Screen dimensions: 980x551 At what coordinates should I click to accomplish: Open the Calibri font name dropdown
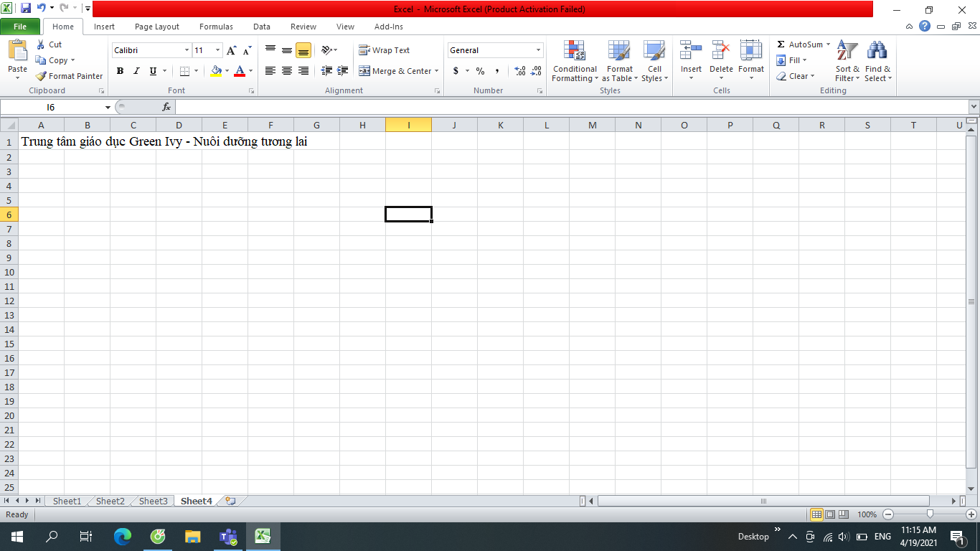tap(187, 50)
